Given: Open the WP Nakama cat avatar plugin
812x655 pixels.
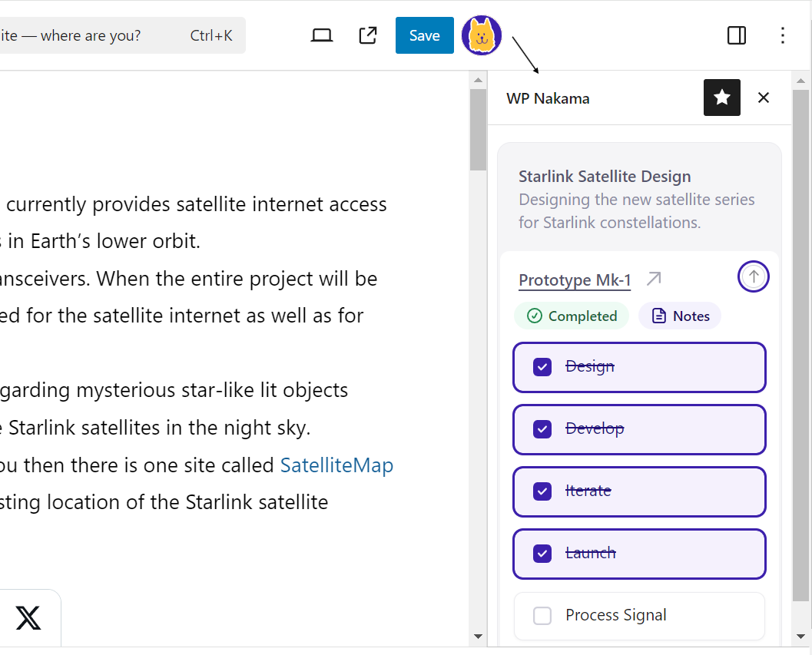Looking at the screenshot, I should (x=482, y=35).
